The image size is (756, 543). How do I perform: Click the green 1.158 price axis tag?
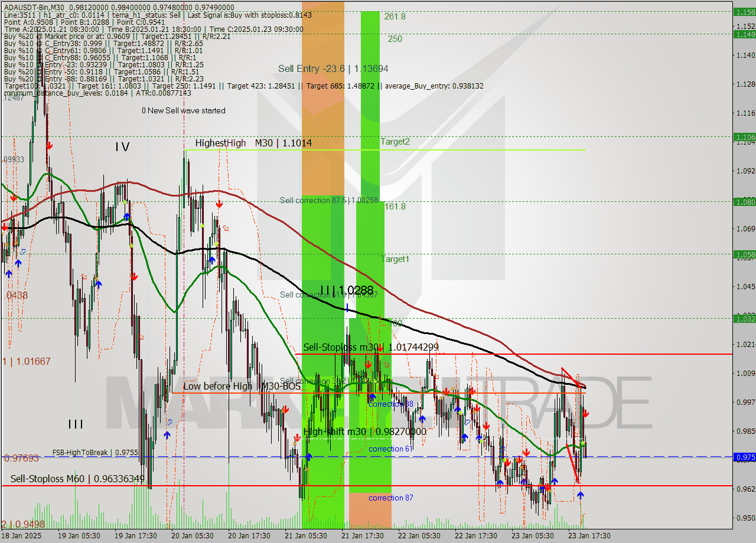744,11
